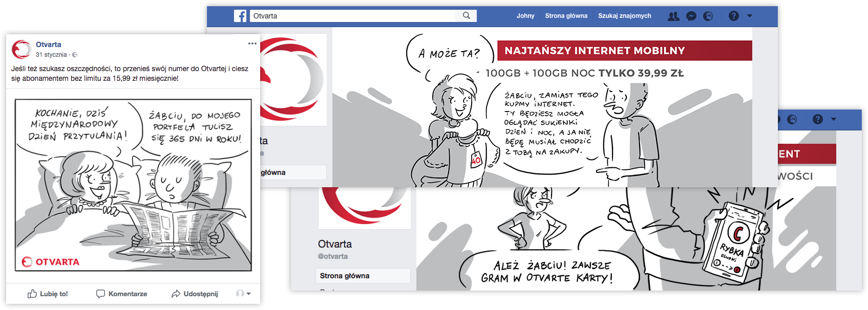The image size is (868, 310).
Task: Open Szukaj znajomych in the top bar
Action: point(625,16)
